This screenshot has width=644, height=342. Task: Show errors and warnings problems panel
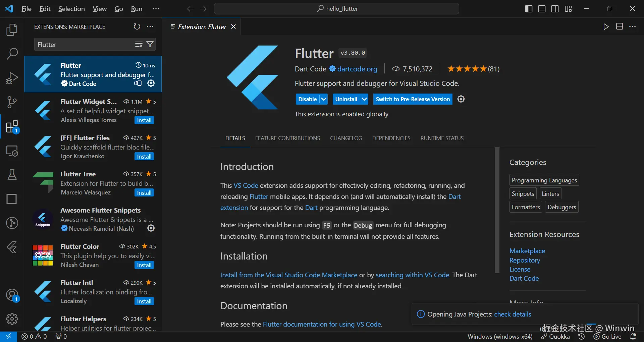click(x=34, y=337)
